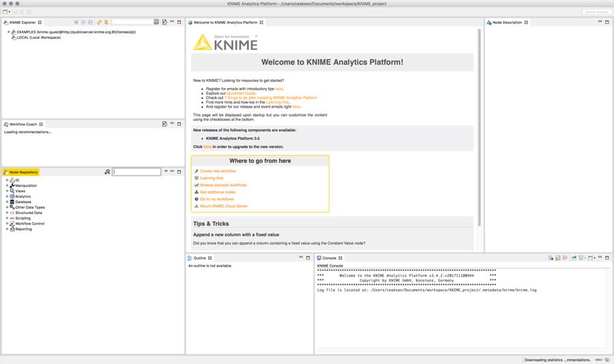The width and height of the screenshot is (614, 364).
Task: Select the Workflow Coach tab
Action: tap(23, 124)
